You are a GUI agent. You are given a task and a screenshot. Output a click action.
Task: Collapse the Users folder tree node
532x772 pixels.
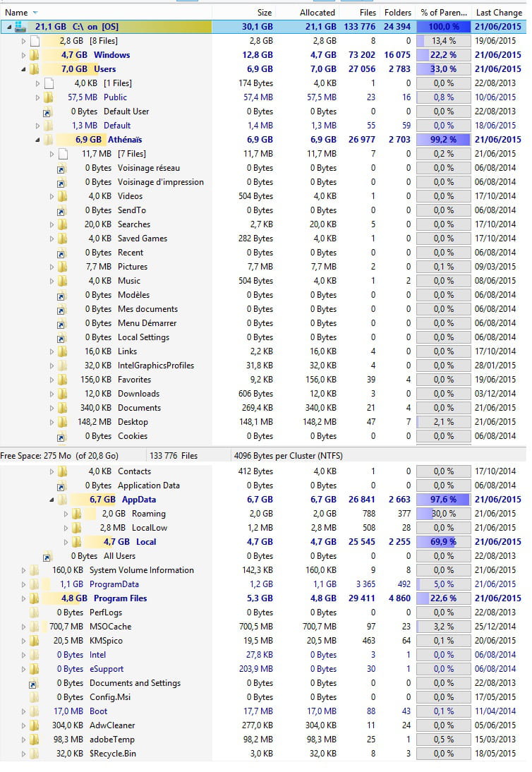[23, 69]
